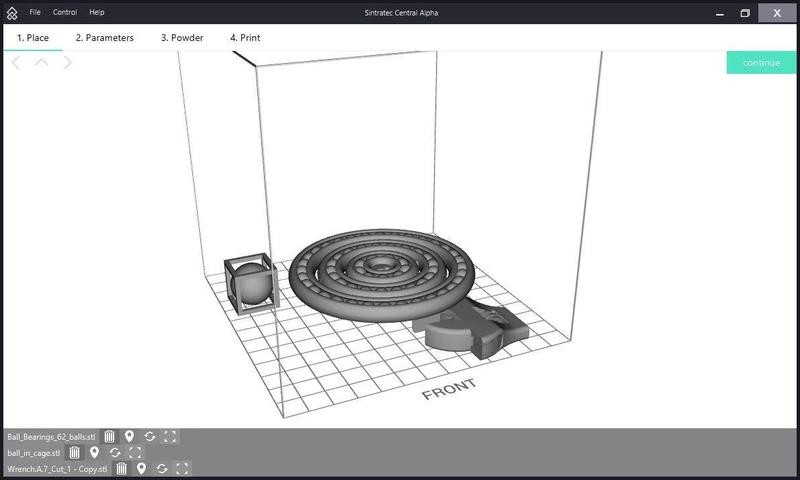The image size is (800, 480).
Task: Click the Sintratec logo icon
Action: [x=12, y=13]
